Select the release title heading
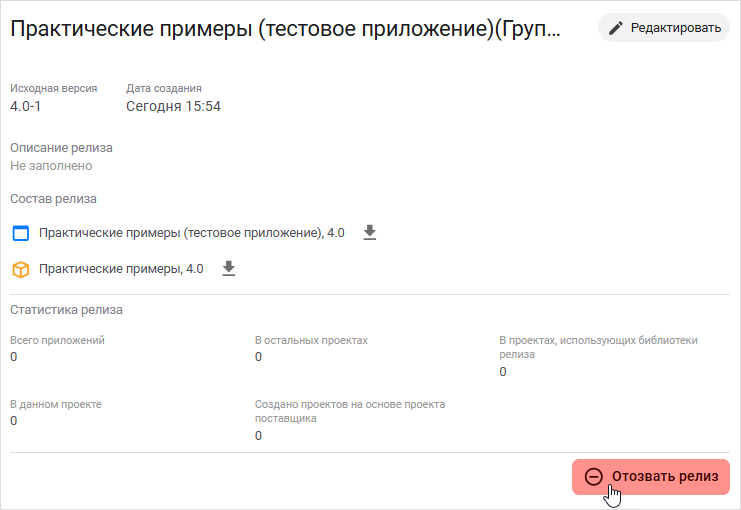The height and width of the screenshot is (510, 741). [285, 29]
